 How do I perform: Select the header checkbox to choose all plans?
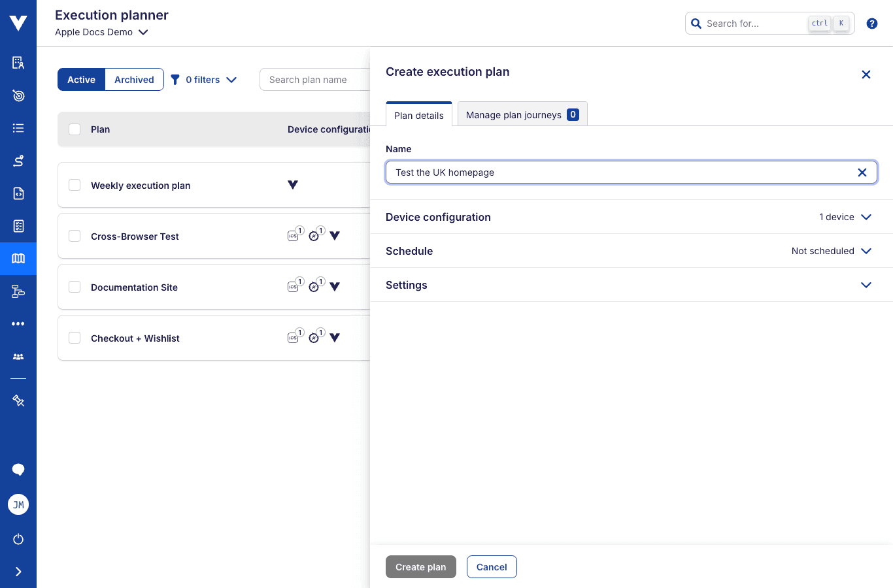[75, 129]
